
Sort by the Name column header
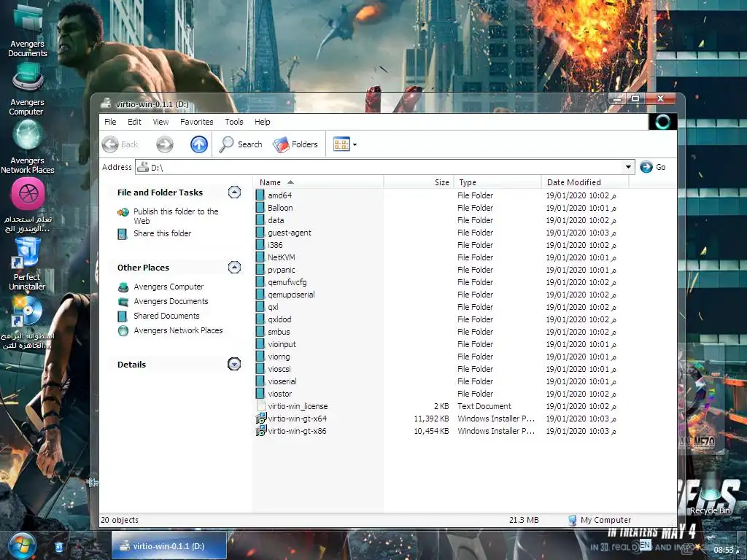pos(318,182)
